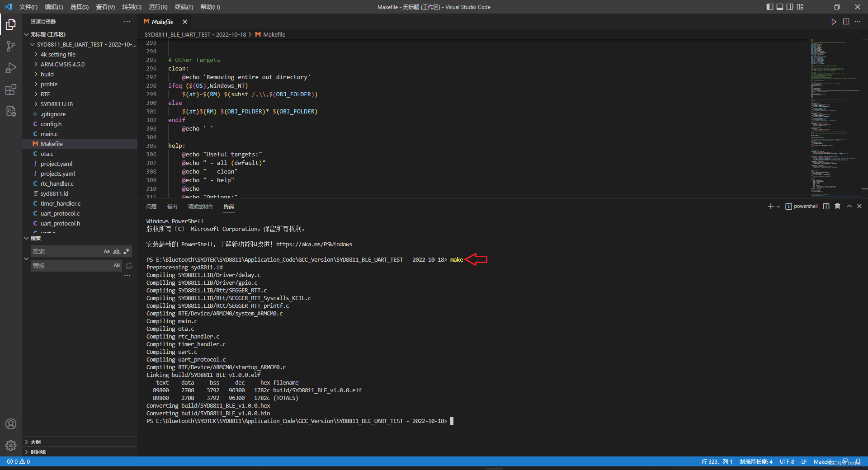Open new terminal profile dropdown arrow
Image resolution: width=868 pixels, height=470 pixels.
coord(778,207)
